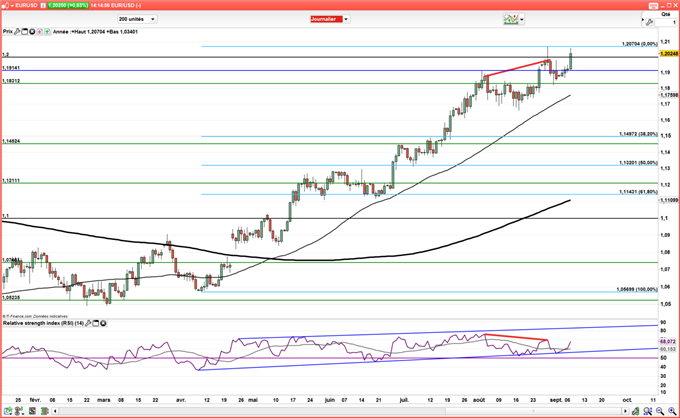Screen dimensions: 680x418
Task: Click the detach window icon in title bar
Action: click(653, 6)
